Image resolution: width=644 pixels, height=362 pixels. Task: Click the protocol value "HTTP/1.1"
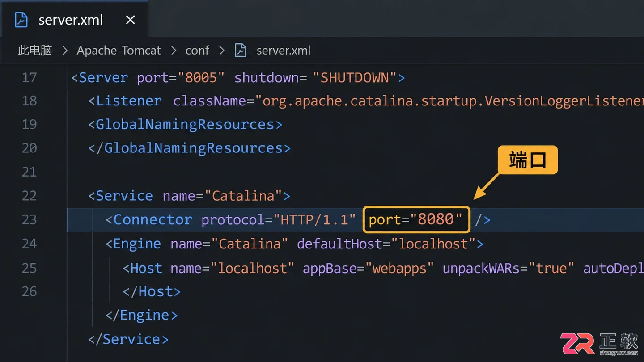click(315, 219)
